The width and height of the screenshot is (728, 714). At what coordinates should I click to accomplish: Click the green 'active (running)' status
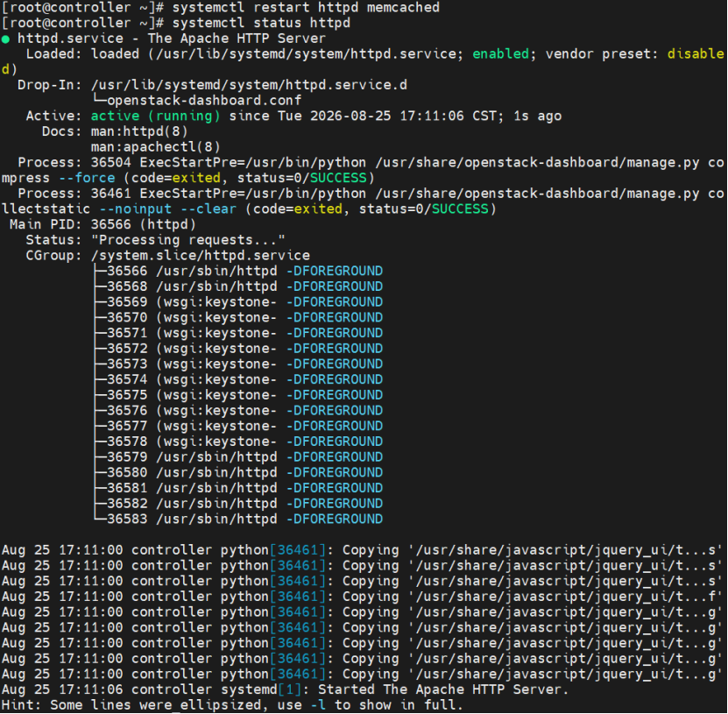(155, 116)
